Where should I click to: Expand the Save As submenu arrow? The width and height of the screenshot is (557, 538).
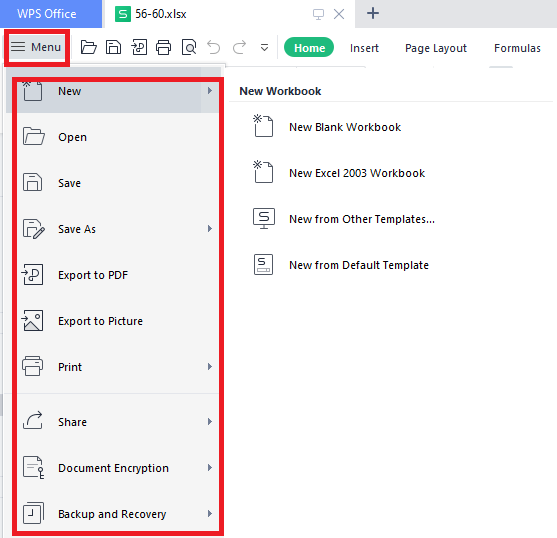click(210, 228)
